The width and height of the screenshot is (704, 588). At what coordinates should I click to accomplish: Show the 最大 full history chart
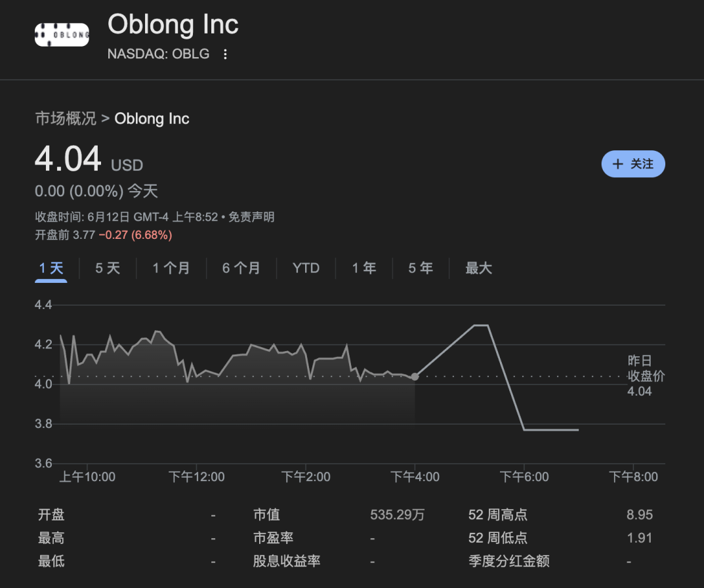coord(478,268)
